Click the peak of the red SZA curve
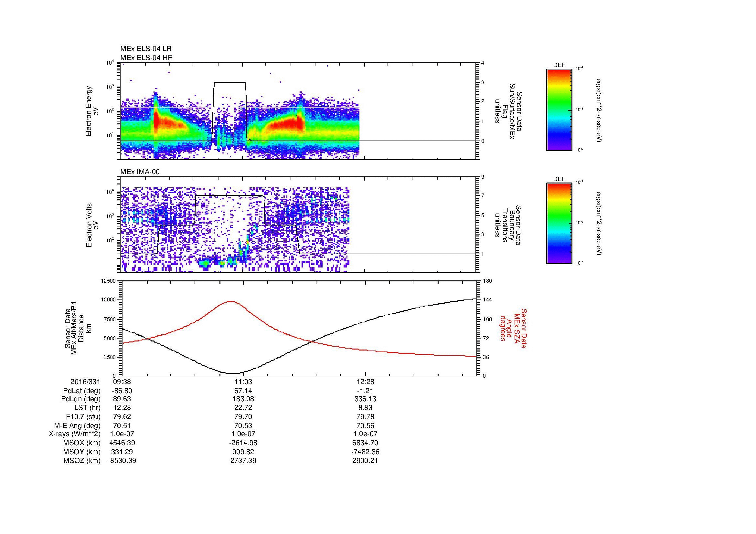The height and width of the screenshot is (534, 756). (x=231, y=301)
